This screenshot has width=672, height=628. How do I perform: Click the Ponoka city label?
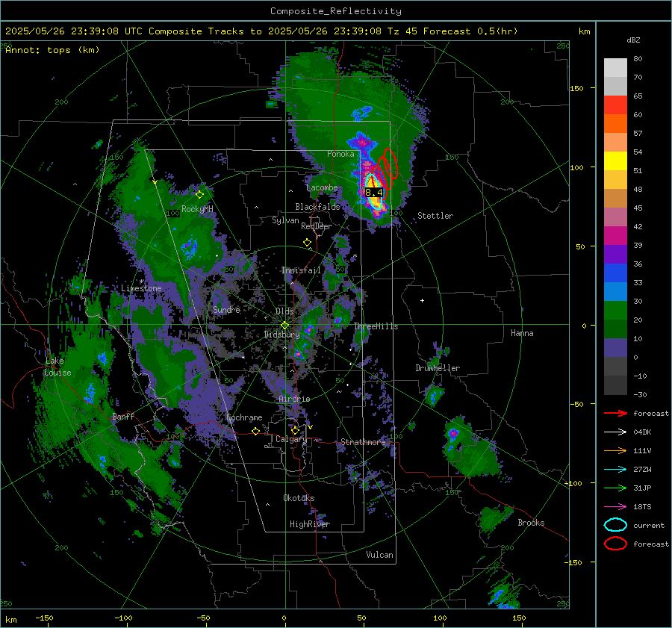click(340, 154)
